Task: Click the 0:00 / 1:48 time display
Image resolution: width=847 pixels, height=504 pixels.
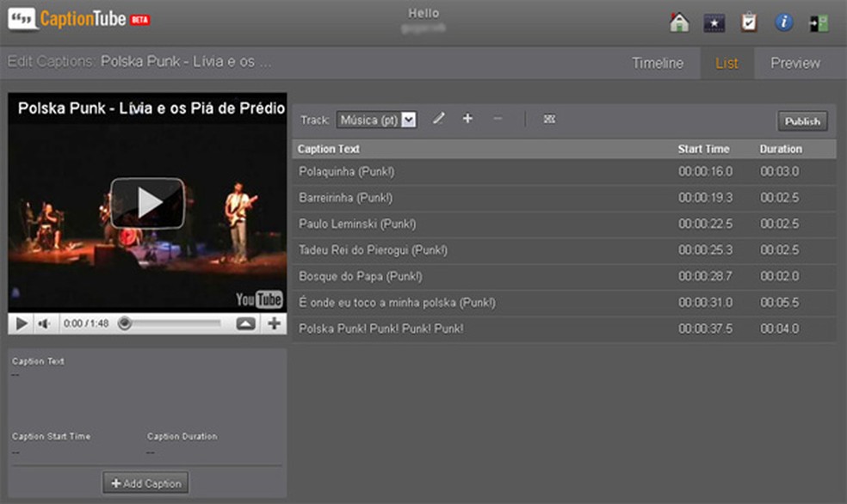Action: [86, 323]
